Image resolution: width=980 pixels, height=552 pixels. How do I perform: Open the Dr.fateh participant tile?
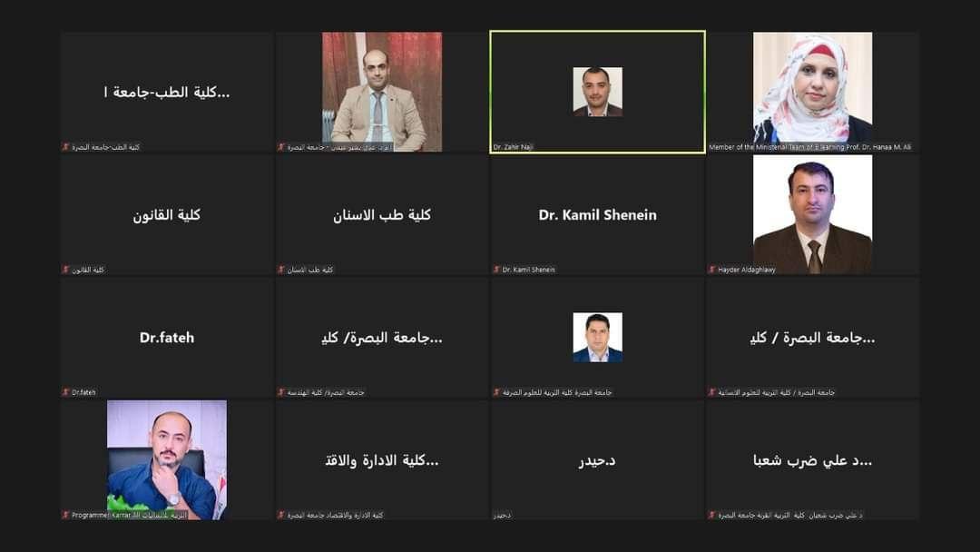167,337
